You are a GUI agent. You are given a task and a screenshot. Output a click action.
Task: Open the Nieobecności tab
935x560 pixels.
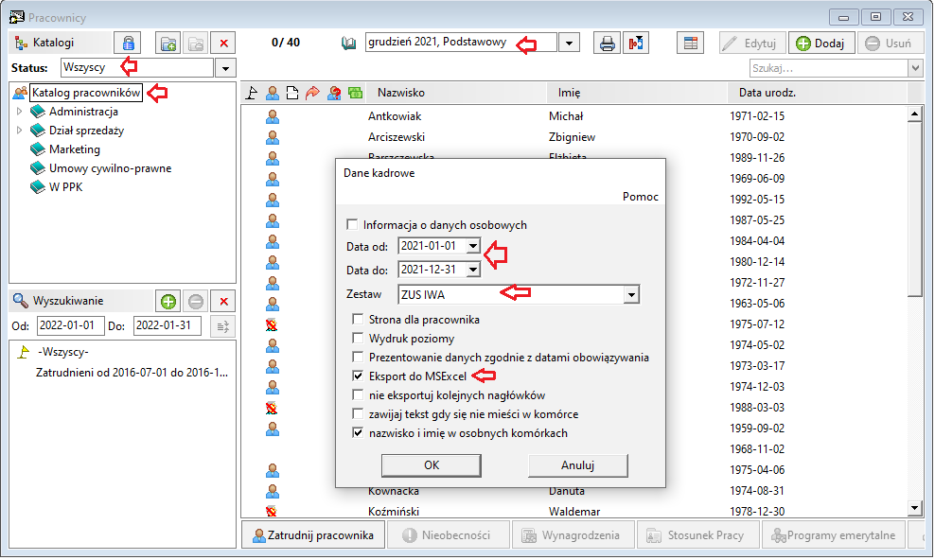point(449,535)
